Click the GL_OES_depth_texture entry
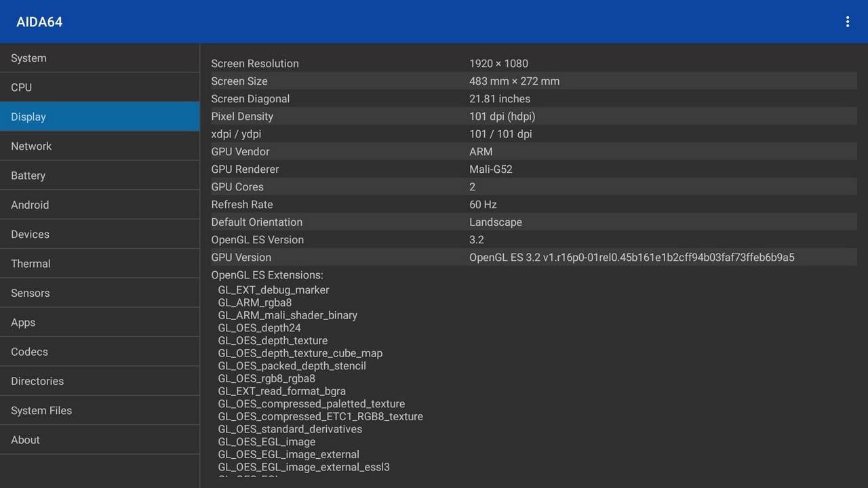This screenshot has height=488, width=868. pyautogui.click(x=273, y=340)
